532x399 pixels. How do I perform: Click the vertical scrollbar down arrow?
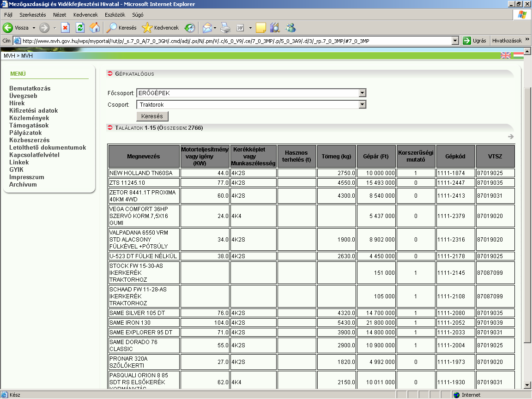coord(527,385)
